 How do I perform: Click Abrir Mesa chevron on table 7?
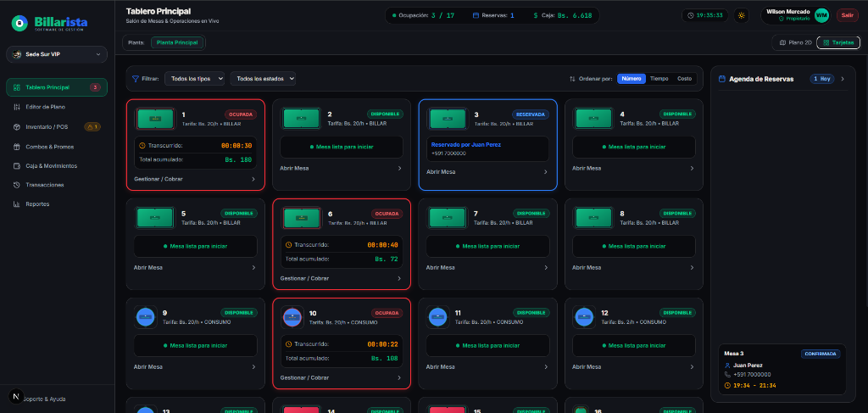[545, 267]
